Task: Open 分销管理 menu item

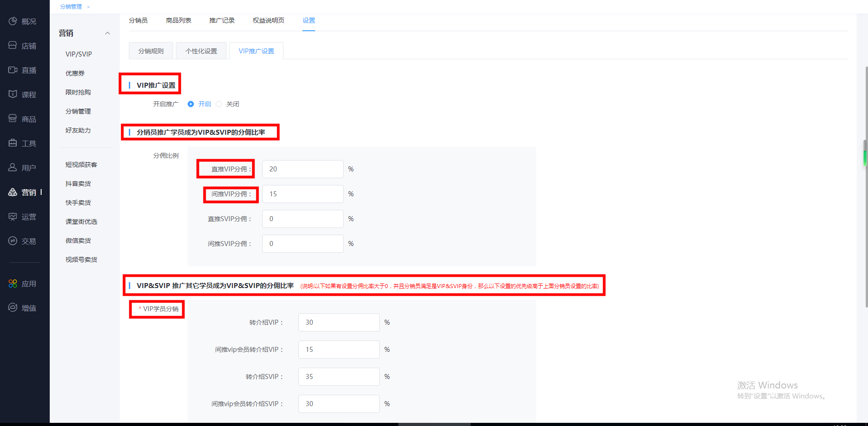Action: (78, 111)
